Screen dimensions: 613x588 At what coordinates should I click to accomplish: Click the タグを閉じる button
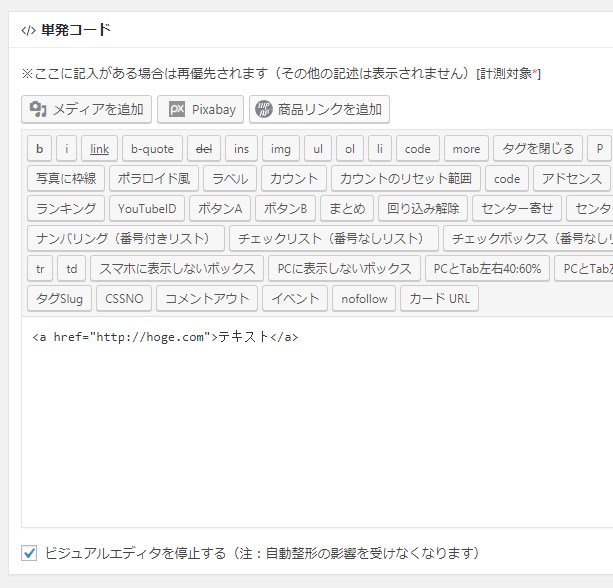pos(538,149)
